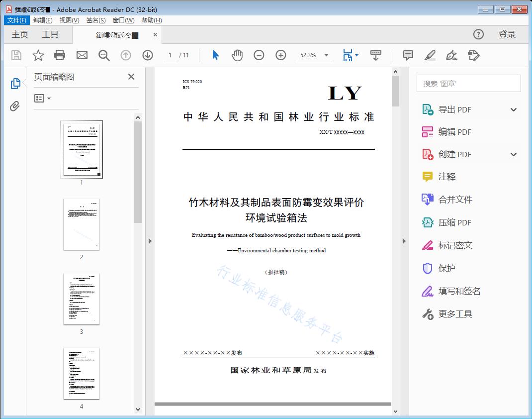Select the arrow selection tool
Viewport: 532px width, 419px height.
coord(215,55)
